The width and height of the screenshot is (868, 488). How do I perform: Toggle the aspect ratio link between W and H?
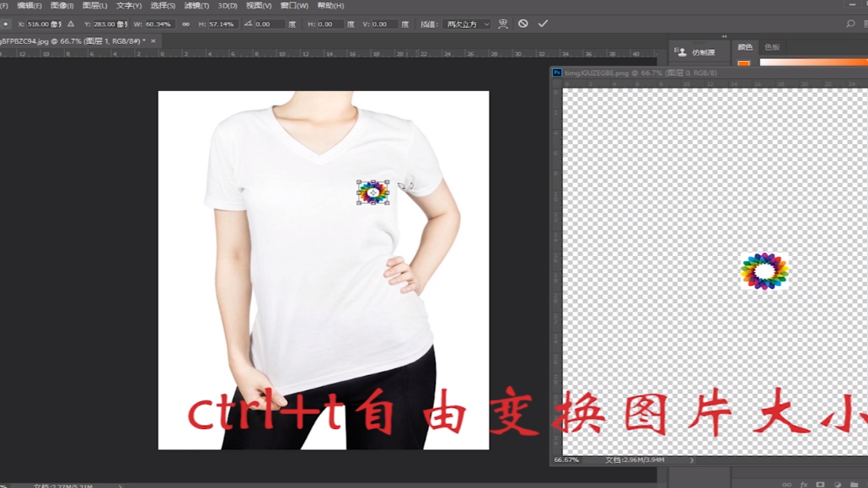(x=186, y=24)
